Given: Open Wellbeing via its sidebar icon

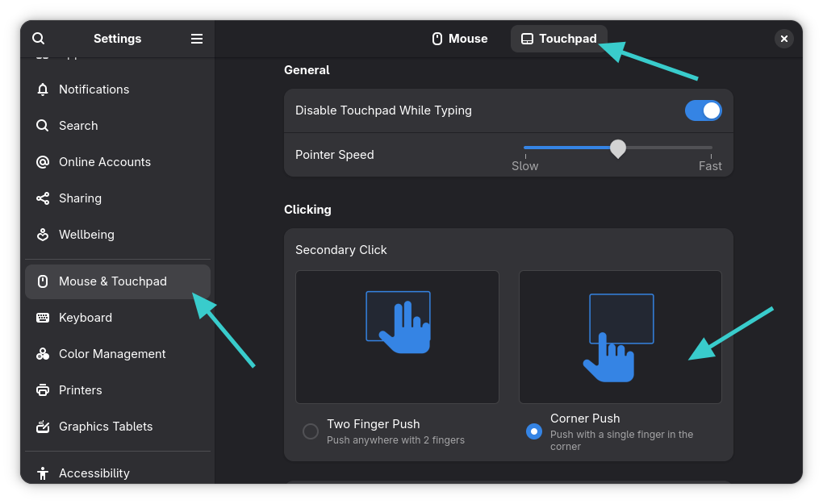Looking at the screenshot, I should click(x=43, y=235).
